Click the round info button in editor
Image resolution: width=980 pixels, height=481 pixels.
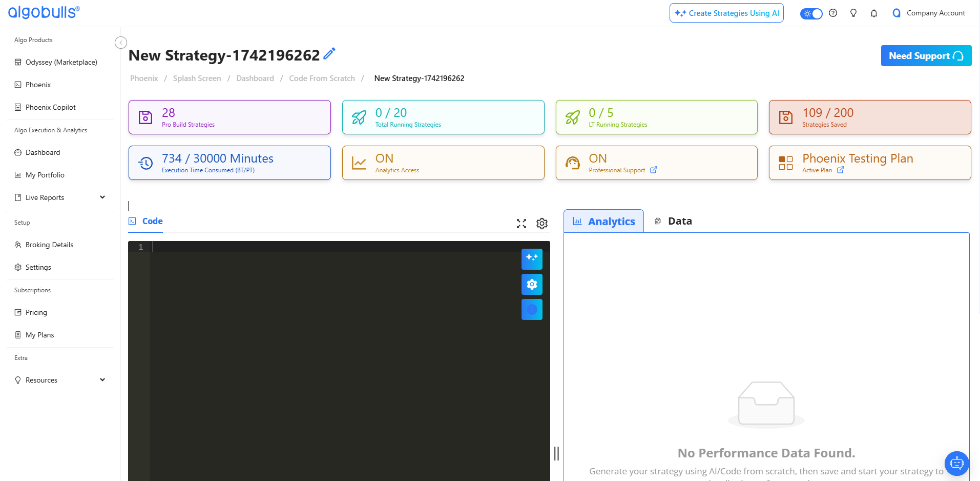(532, 309)
